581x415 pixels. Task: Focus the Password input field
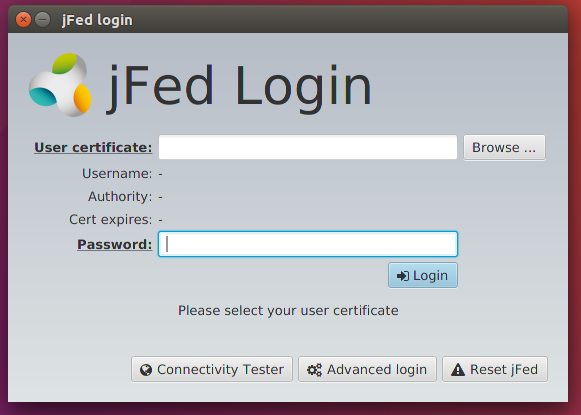click(x=308, y=244)
